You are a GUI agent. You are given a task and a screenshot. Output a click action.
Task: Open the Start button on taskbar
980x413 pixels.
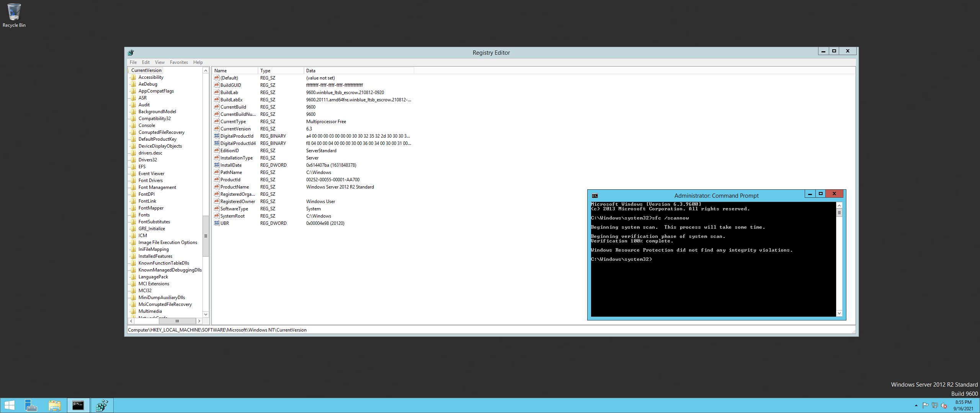(x=9, y=405)
